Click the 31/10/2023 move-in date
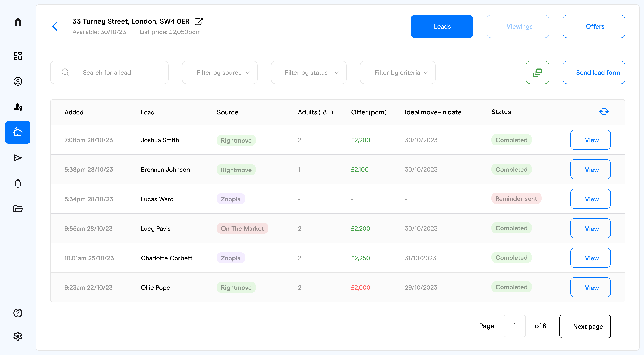 [x=421, y=258]
